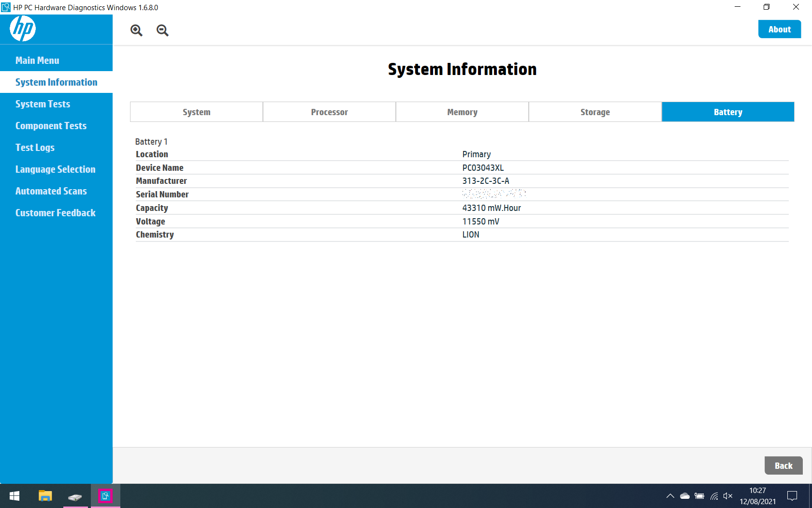Click the device name value PC03043XL
The width and height of the screenshot is (812, 508).
point(483,168)
